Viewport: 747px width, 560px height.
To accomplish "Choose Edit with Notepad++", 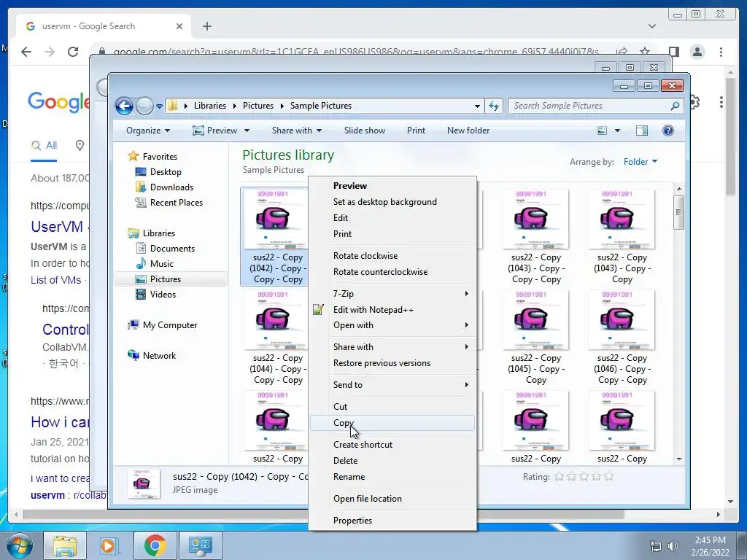I will [392, 310].
